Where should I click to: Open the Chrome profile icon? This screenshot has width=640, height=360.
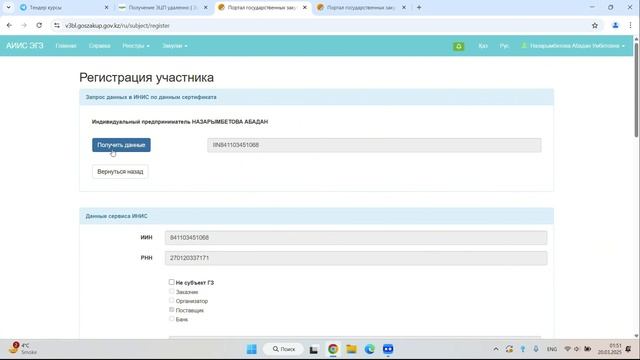coord(615,25)
